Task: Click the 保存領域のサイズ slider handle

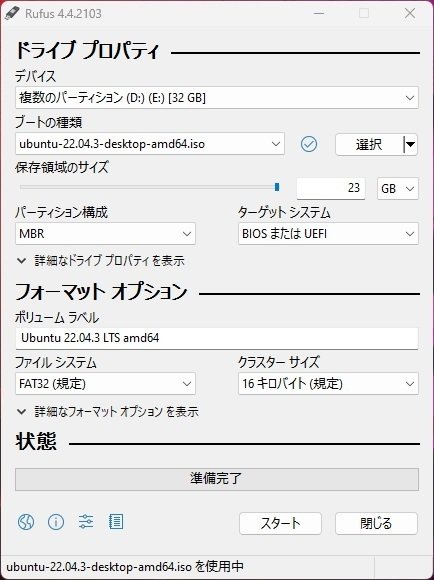Action: [277, 187]
